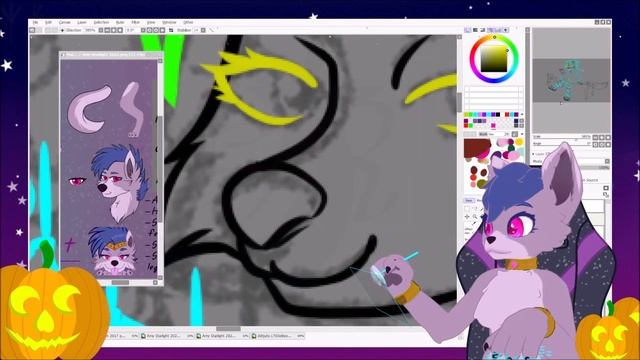This screenshot has height=360, width=640.
Task: Toggle the color wheel panel icon
Action: pyautogui.click(x=467, y=30)
